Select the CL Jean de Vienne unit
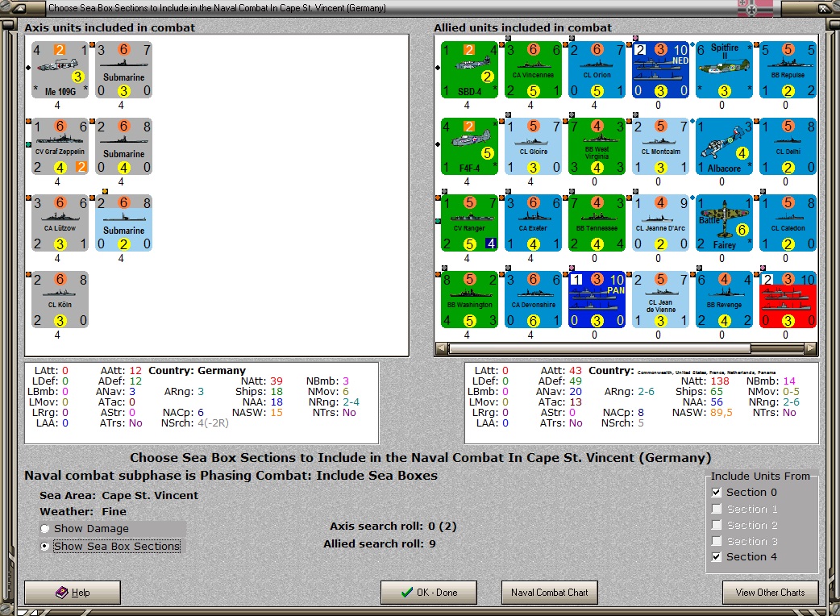 [660, 300]
